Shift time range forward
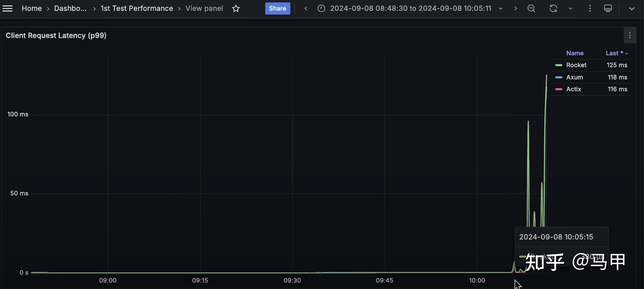 (516, 9)
